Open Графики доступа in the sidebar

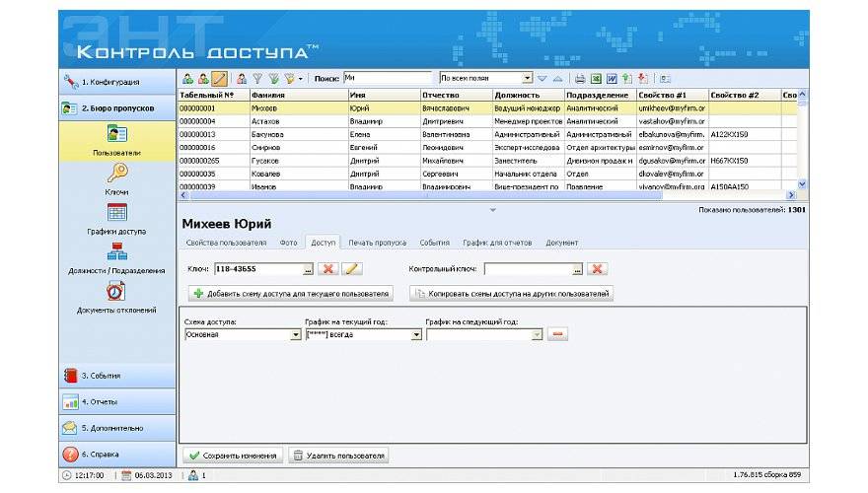coord(116,213)
